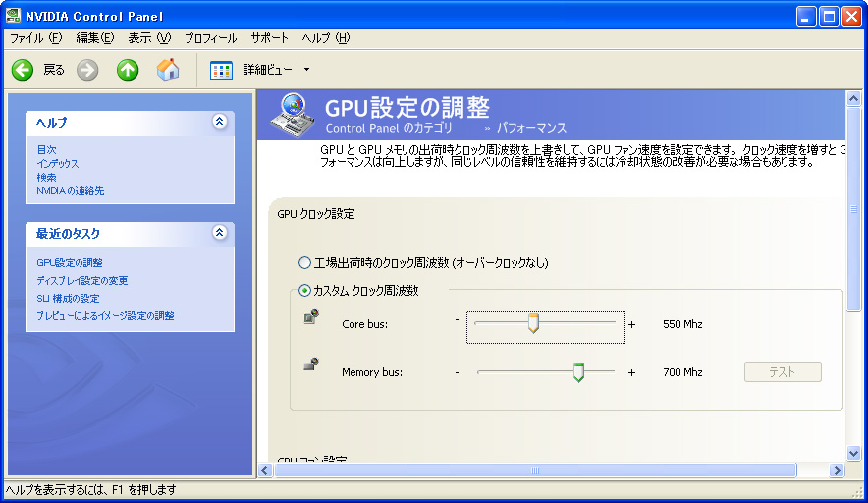Open NVIDIA の連絡先 link

point(71,190)
